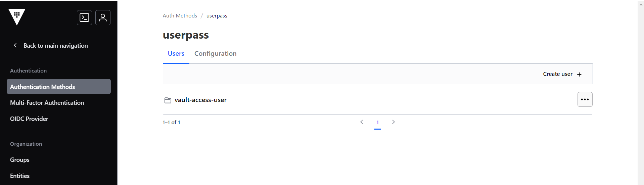Go to previous page using left chevron
The image size is (644, 185).
(362, 122)
